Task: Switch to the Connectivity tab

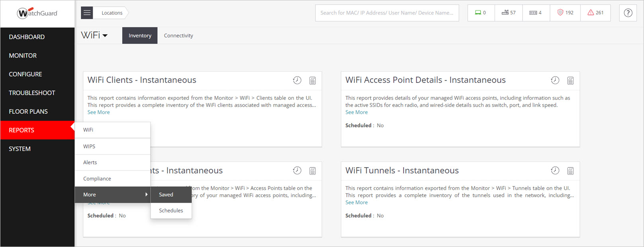Action: coord(178,36)
